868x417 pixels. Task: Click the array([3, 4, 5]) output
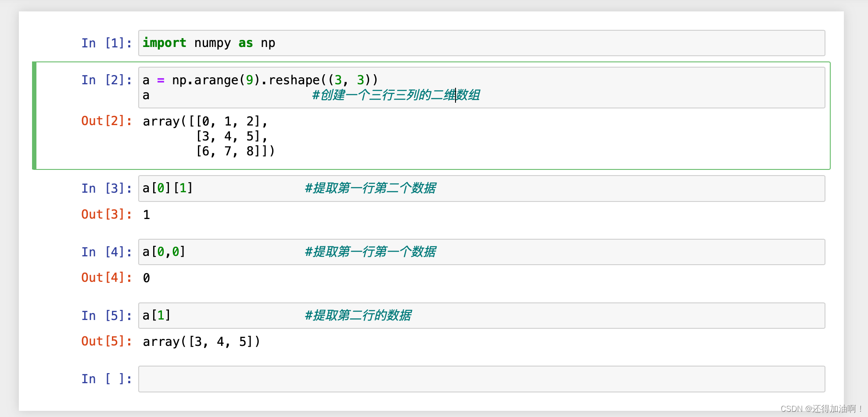click(x=201, y=342)
